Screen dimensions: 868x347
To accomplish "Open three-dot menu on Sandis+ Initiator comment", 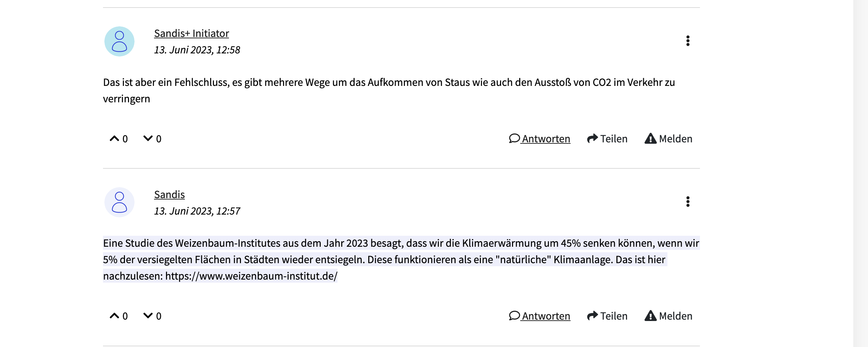I will (x=688, y=41).
